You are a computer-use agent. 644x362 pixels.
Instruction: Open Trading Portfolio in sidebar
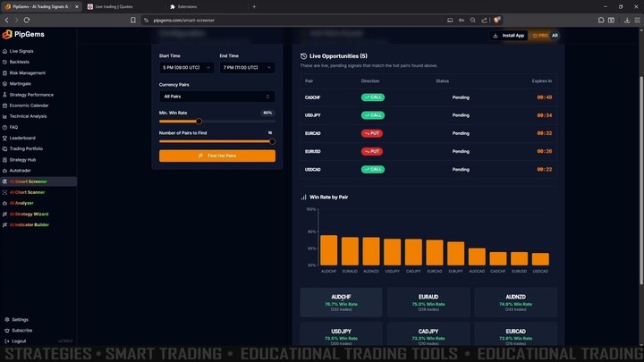[x=26, y=148]
